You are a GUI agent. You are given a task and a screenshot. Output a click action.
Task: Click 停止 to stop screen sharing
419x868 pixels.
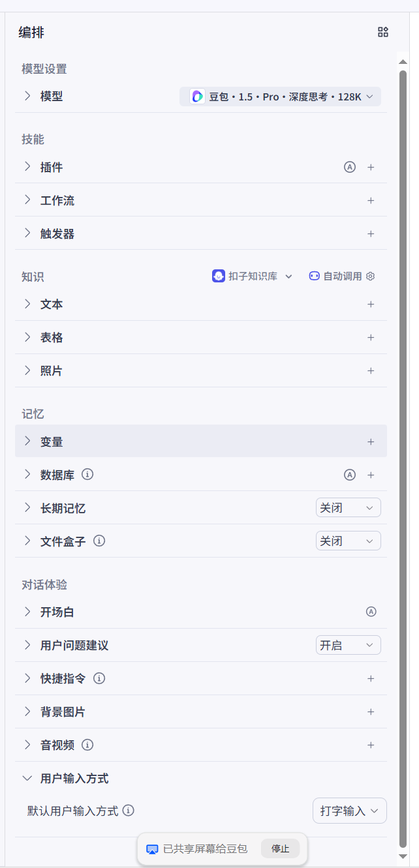pyautogui.click(x=280, y=848)
